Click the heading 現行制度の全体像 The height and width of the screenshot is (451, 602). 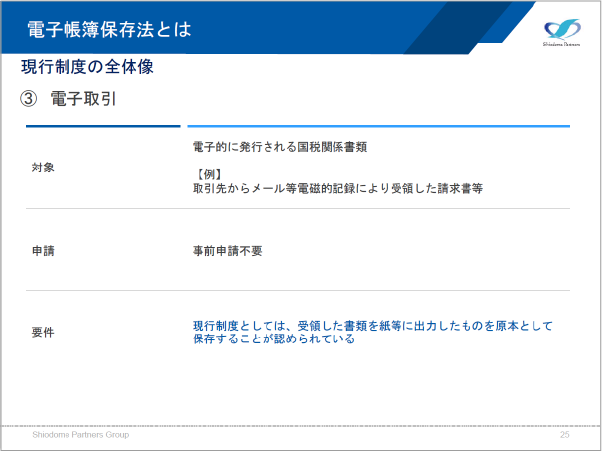(x=88, y=67)
